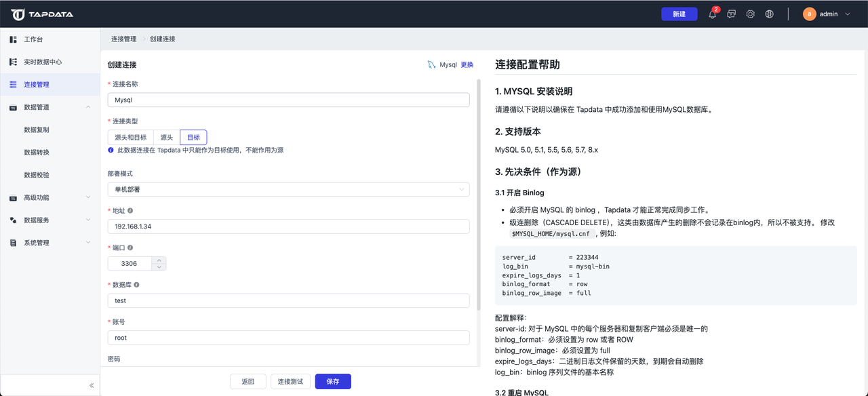Viewport: 868px width, 396px height.
Task: Click 连接管理 breadcrumb link
Action: pyautogui.click(x=123, y=39)
